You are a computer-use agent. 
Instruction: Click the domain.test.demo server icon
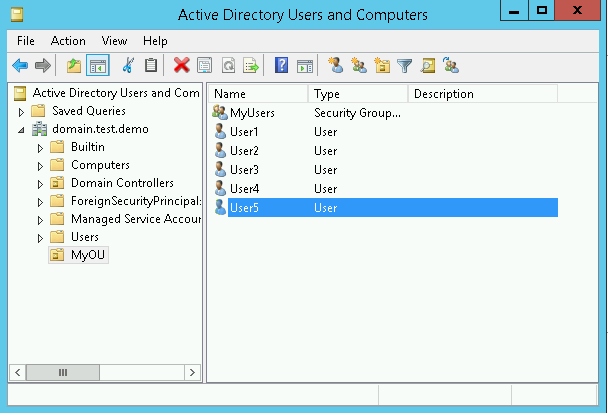[x=40, y=129]
